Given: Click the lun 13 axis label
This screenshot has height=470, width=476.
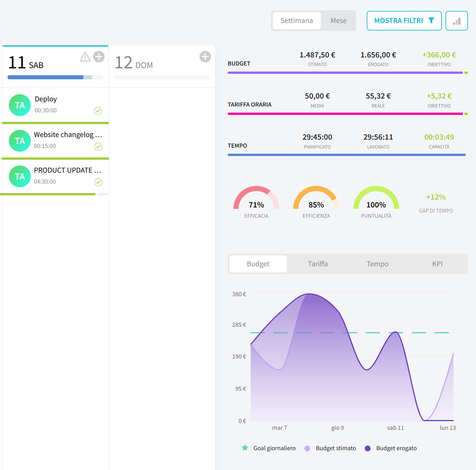Looking at the screenshot, I should (x=448, y=428).
